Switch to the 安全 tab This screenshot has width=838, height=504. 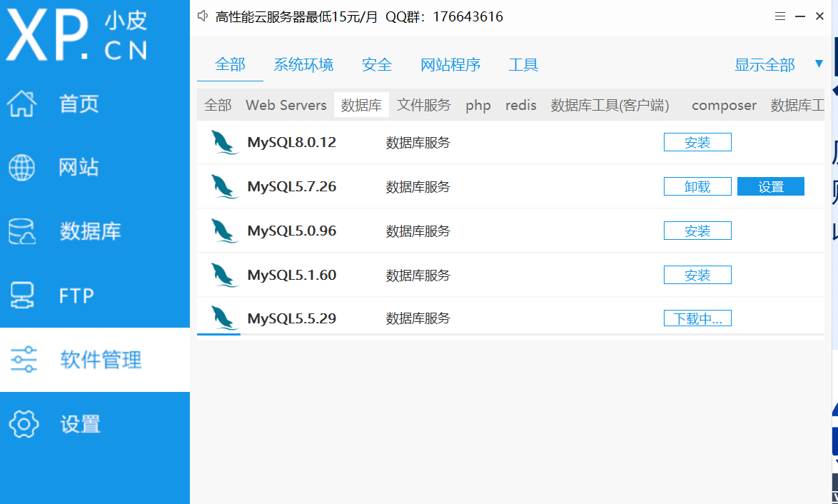pyautogui.click(x=377, y=65)
